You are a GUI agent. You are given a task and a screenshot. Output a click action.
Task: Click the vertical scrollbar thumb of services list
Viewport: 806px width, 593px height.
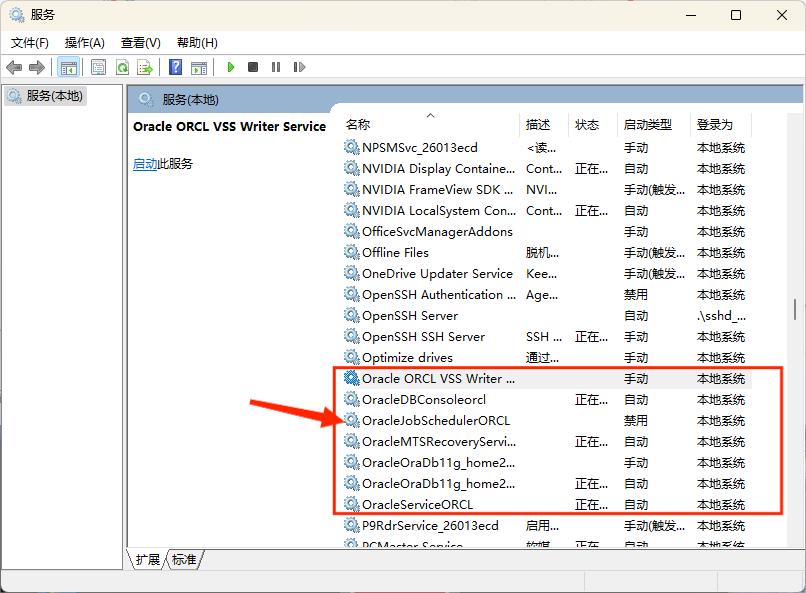tap(795, 309)
